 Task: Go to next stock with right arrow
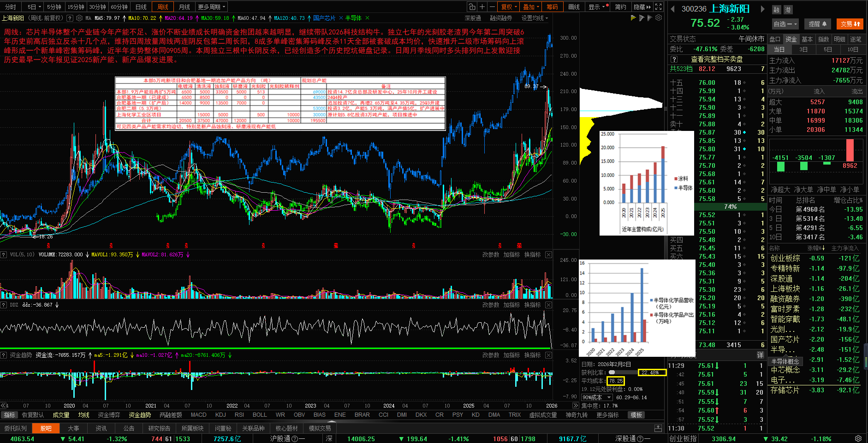[x=762, y=9]
